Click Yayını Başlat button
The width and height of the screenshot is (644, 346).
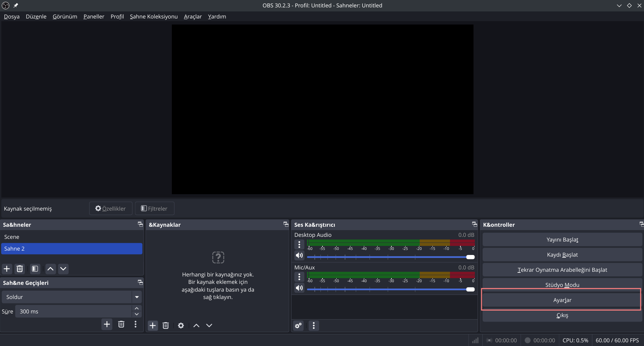click(562, 240)
